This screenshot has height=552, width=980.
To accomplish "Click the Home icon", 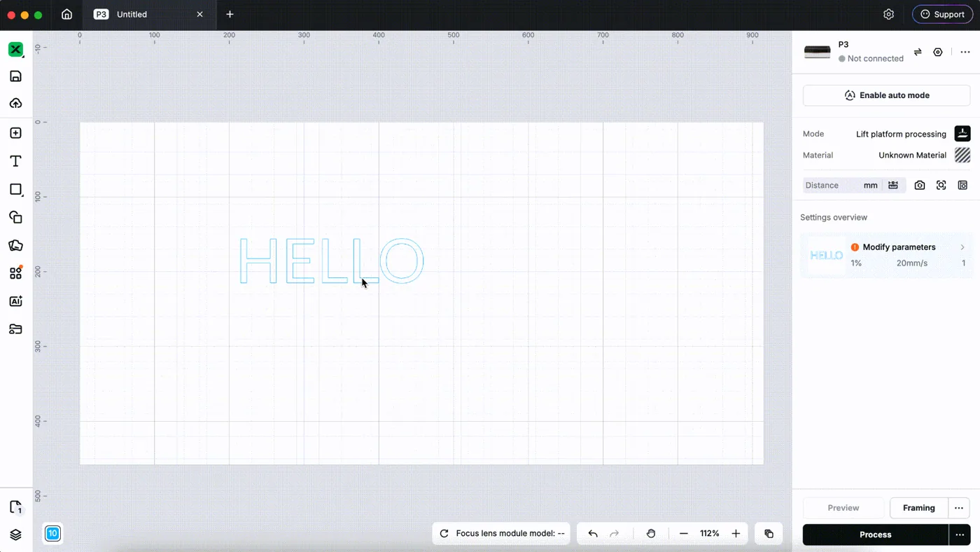I will click(x=66, y=14).
